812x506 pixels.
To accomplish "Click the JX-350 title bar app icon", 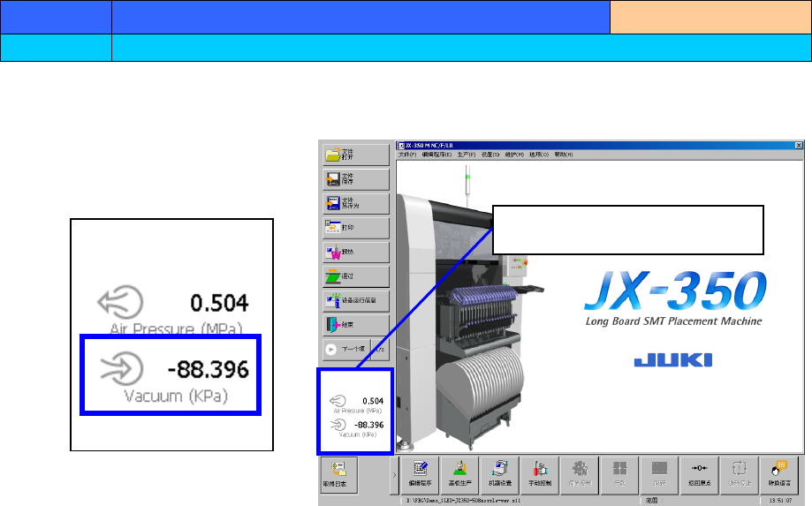I will point(400,146).
